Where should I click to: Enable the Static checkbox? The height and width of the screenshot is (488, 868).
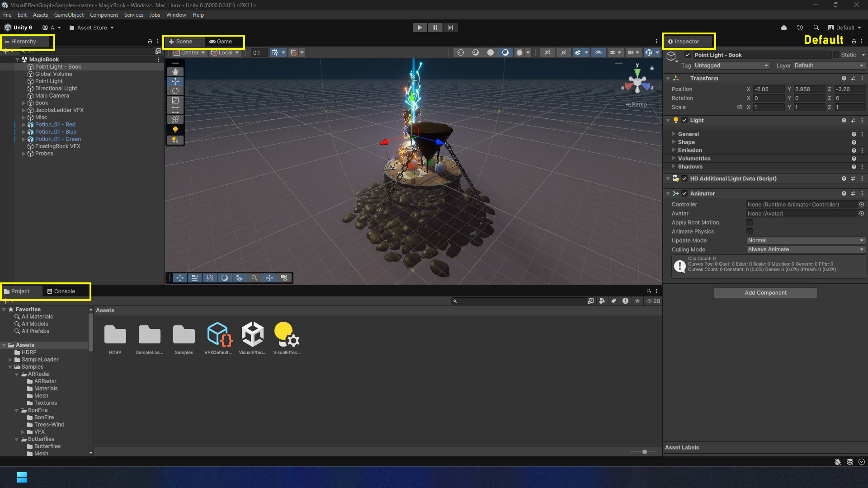(836, 55)
